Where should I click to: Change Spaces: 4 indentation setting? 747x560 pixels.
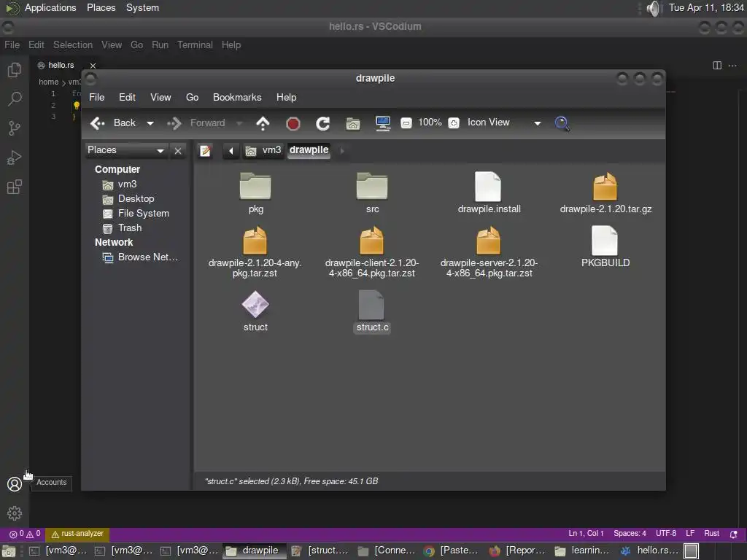tap(630, 534)
